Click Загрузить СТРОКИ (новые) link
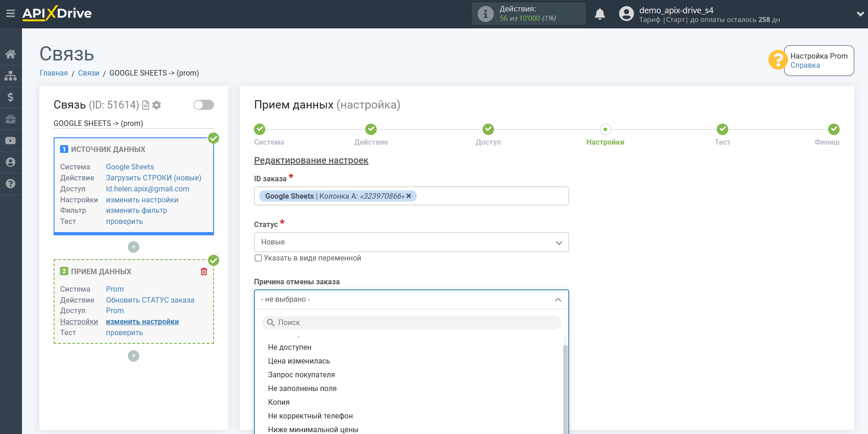868x434 pixels. 154,178
